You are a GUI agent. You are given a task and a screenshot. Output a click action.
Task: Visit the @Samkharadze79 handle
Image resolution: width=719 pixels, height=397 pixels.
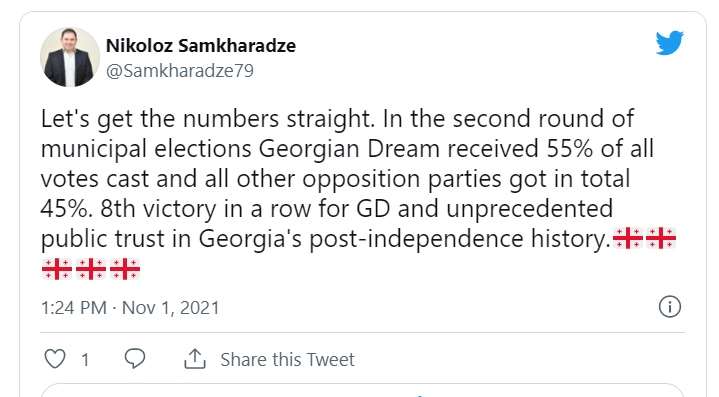180,71
